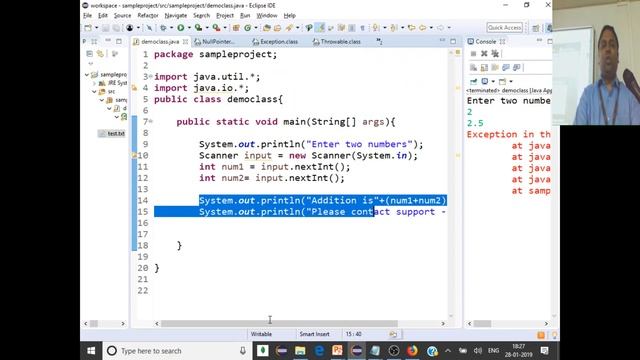This screenshot has height=360, width=640.
Task: Click Remove Launch X icon in Console
Action: tap(484, 53)
